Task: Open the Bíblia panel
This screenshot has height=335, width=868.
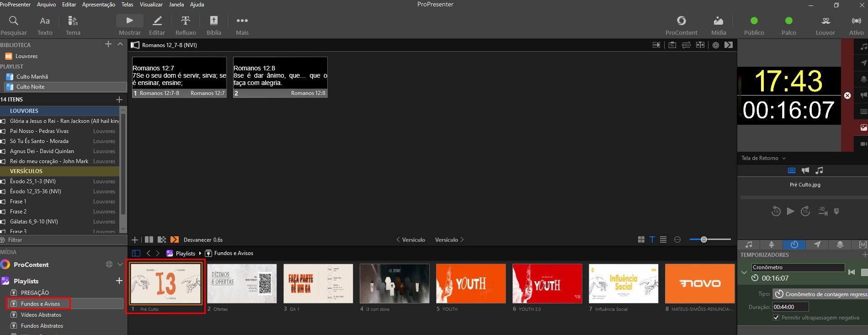Action: tap(213, 26)
